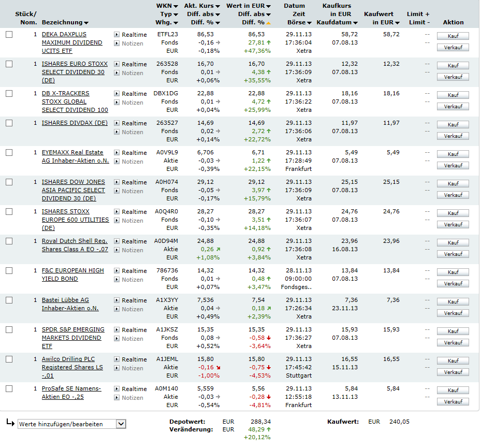Check the ISHARES DIVDAX row box
The image size is (481, 448).
9,123
